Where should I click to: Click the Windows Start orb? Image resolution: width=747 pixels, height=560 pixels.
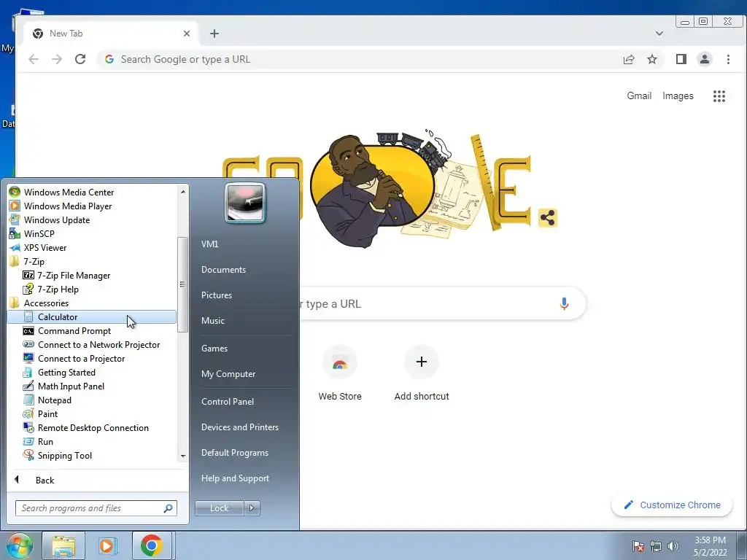click(20, 545)
